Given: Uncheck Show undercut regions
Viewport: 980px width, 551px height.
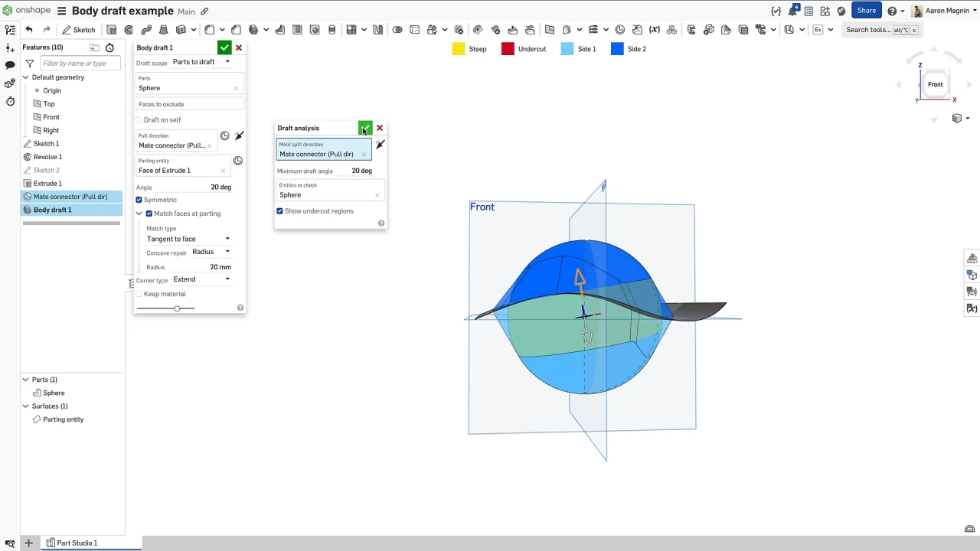Looking at the screenshot, I should pyautogui.click(x=279, y=211).
